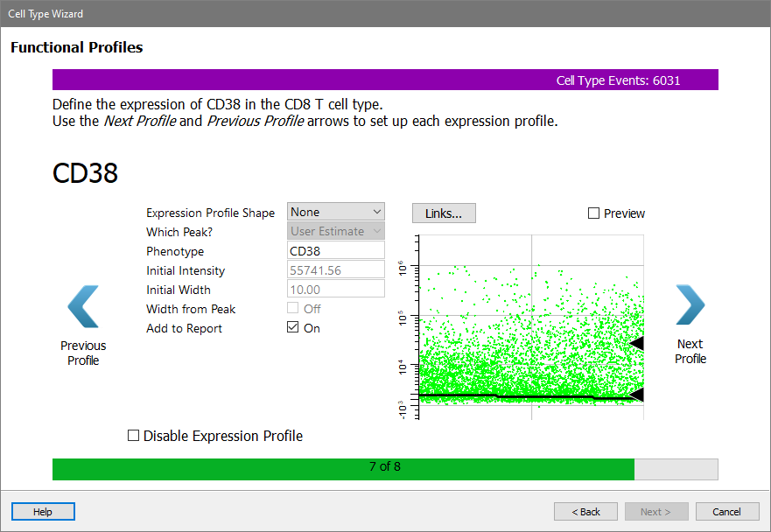Open Help for the wizard
This screenshot has height=532, width=771.
pyautogui.click(x=43, y=512)
